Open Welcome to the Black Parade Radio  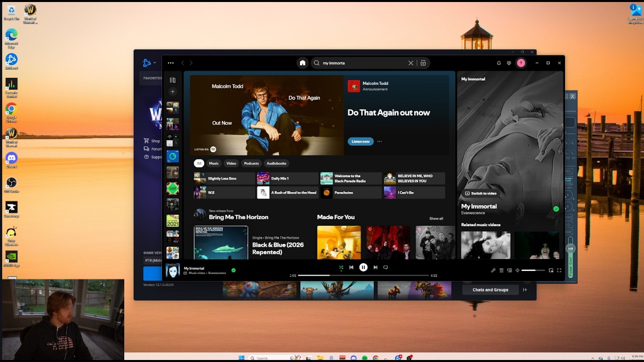(351, 178)
